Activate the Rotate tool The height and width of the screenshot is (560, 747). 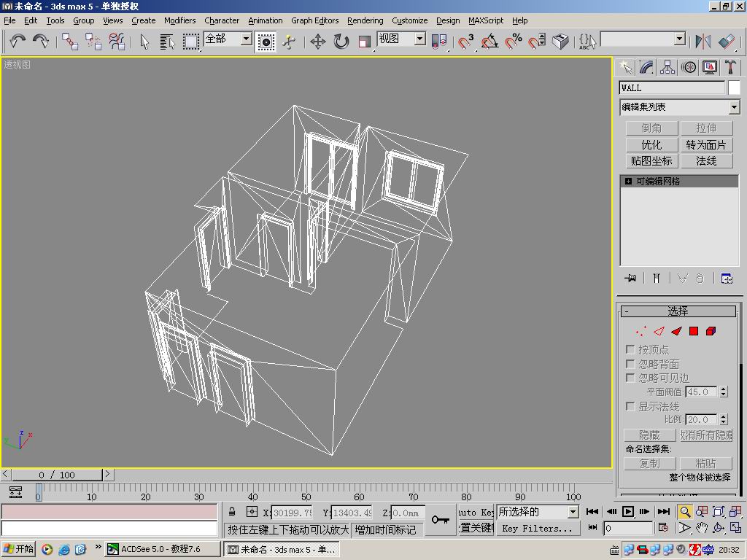coord(341,42)
